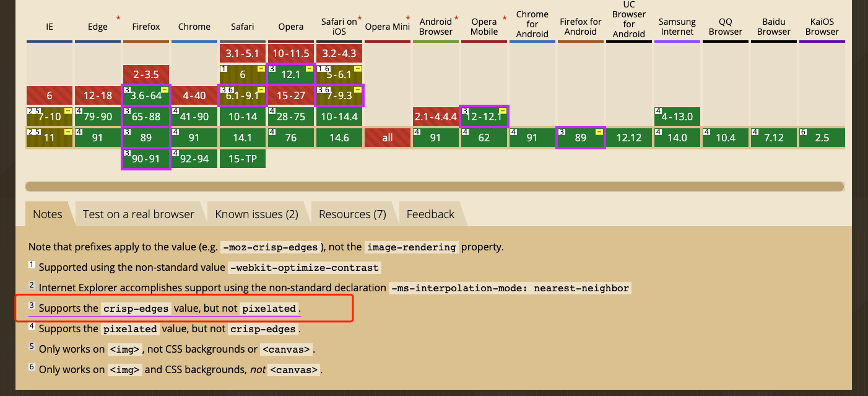Click the Baidu Browser column header

(x=774, y=27)
